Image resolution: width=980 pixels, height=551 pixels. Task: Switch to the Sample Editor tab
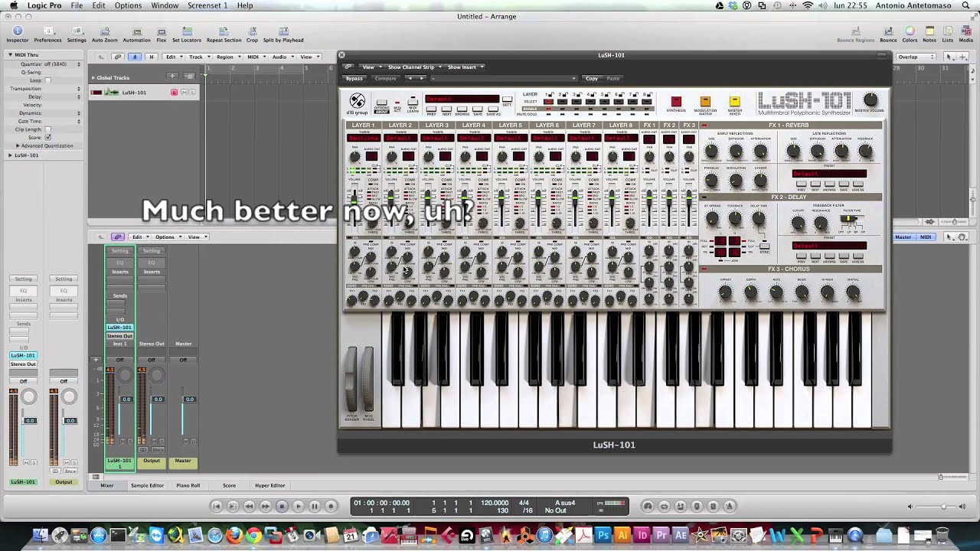pyautogui.click(x=147, y=485)
